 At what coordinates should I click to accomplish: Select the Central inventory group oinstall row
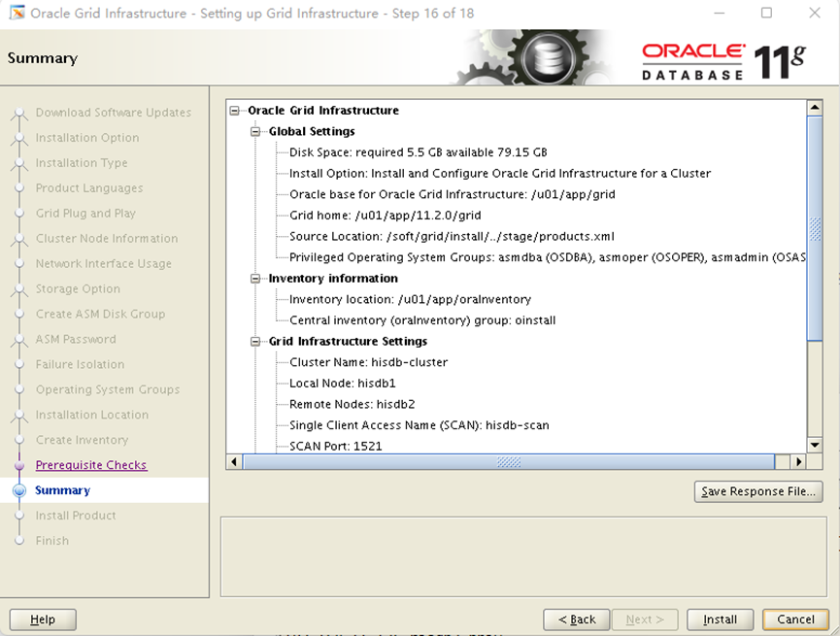(422, 319)
